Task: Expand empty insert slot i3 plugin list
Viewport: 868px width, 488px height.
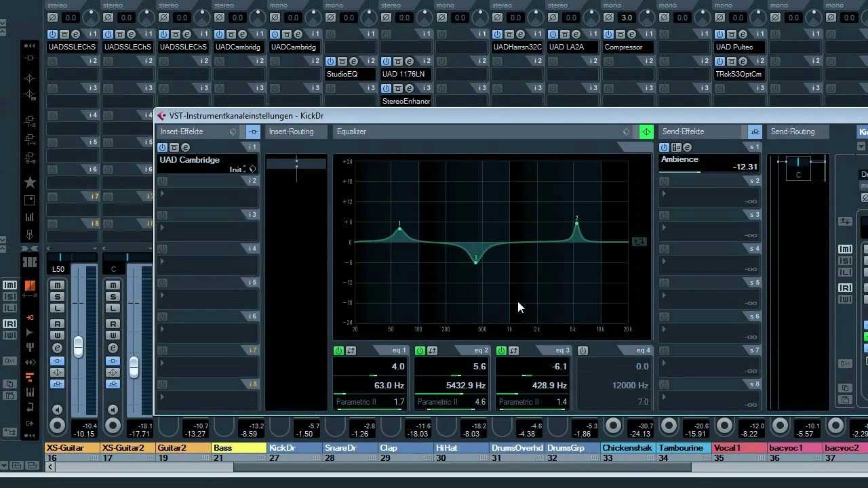Action: pyautogui.click(x=161, y=228)
